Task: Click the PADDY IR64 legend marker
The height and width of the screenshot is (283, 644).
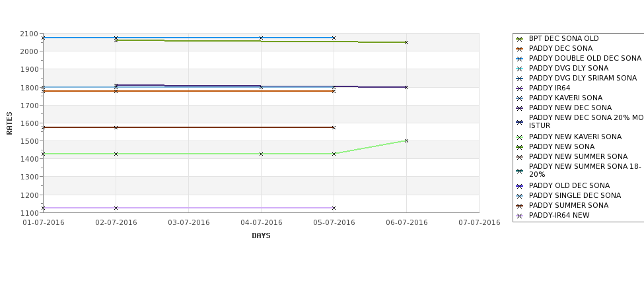Action: (520, 88)
